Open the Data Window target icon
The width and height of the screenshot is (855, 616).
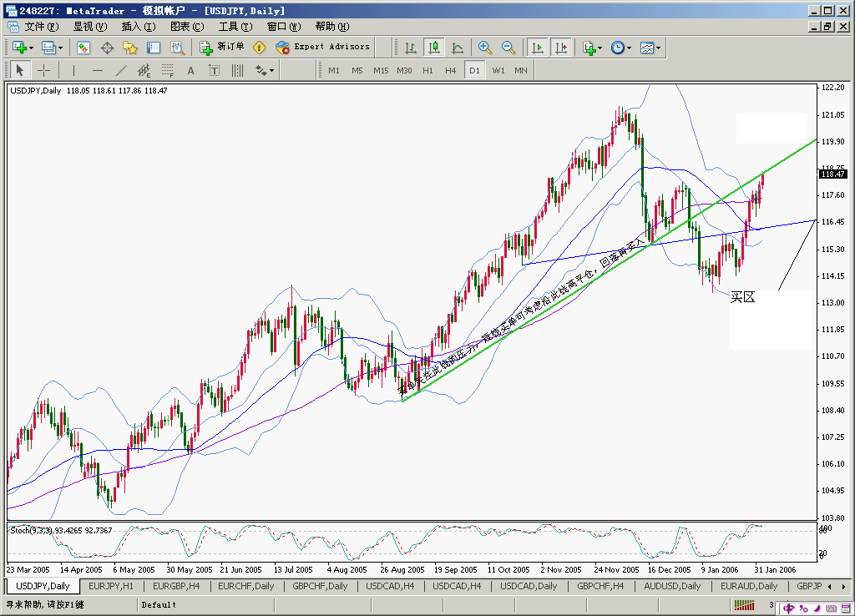[107, 48]
